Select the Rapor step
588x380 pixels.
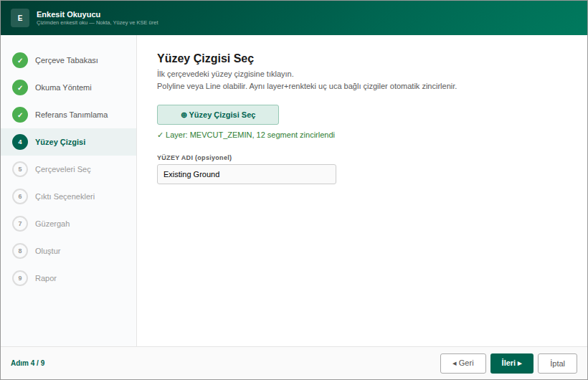pyautogui.click(x=69, y=278)
